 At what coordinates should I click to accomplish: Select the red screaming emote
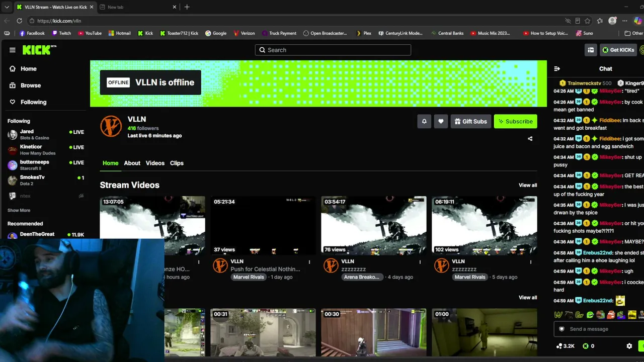click(x=611, y=315)
